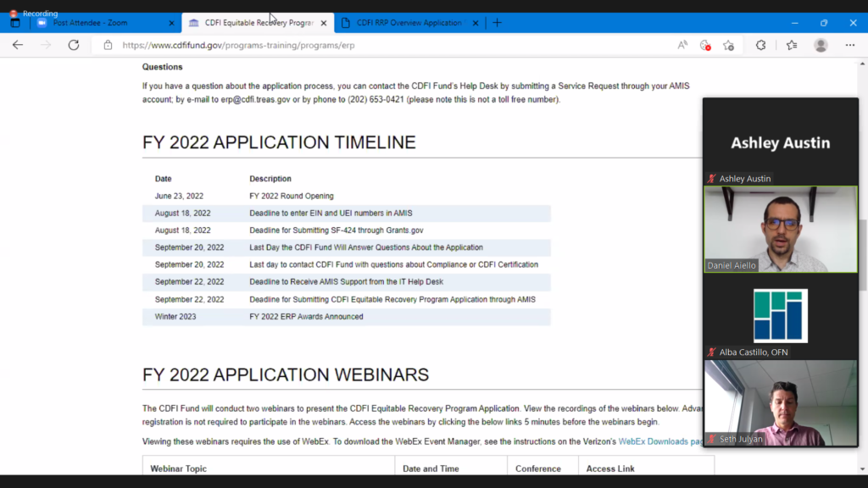Click the 'Questions' section heading
The height and width of the screenshot is (488, 868).
click(162, 67)
